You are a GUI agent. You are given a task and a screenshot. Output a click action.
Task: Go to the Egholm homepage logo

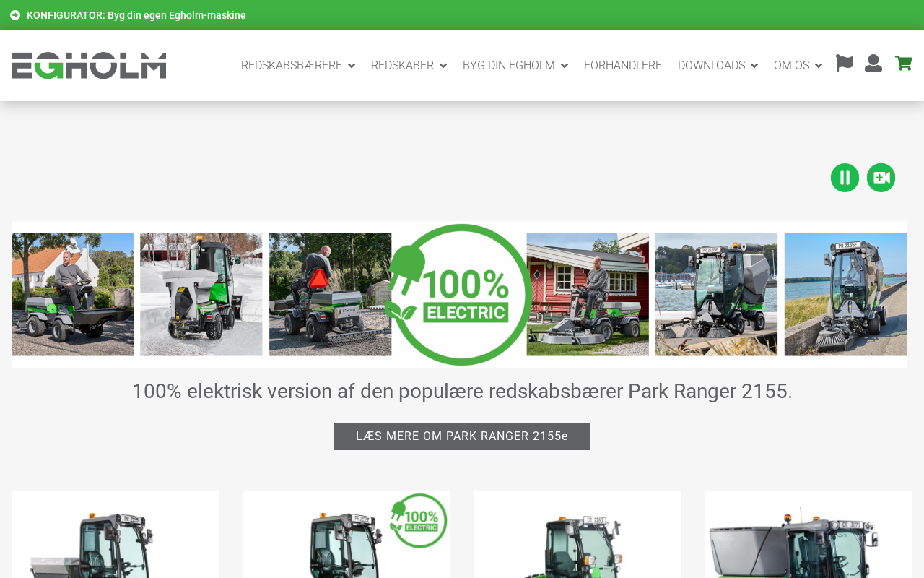(x=89, y=66)
